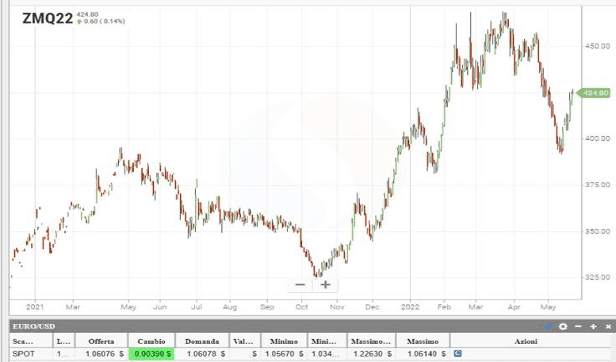
Task: Click the EURO/USD panel title
Action: (x=33, y=326)
